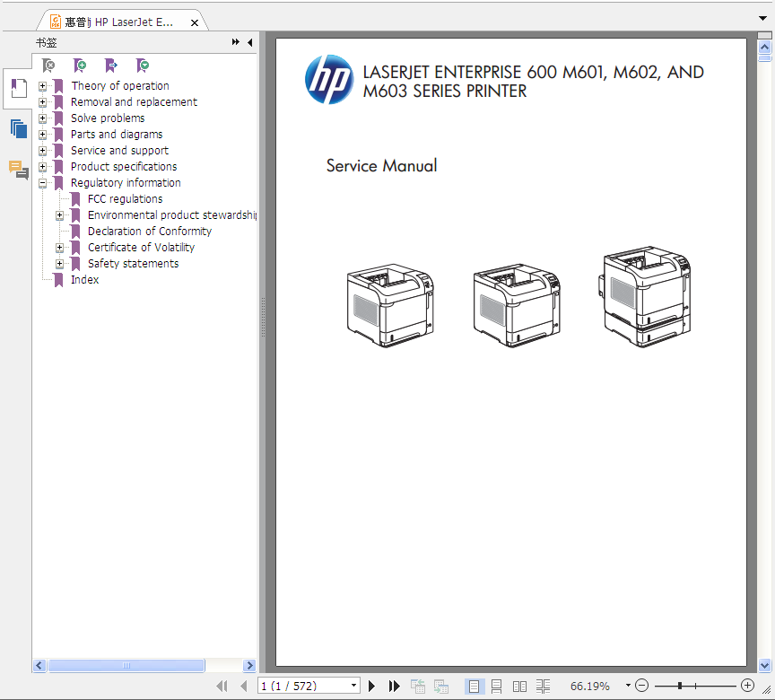Open the bookmarks panel icon in sidebar
Image resolution: width=775 pixels, height=700 pixels.
click(x=18, y=89)
